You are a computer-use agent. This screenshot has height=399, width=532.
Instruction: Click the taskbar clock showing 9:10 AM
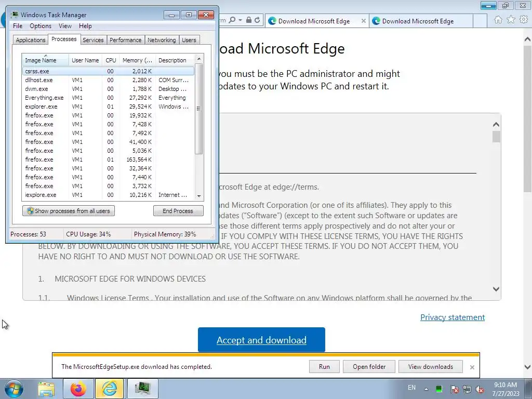[506, 389]
